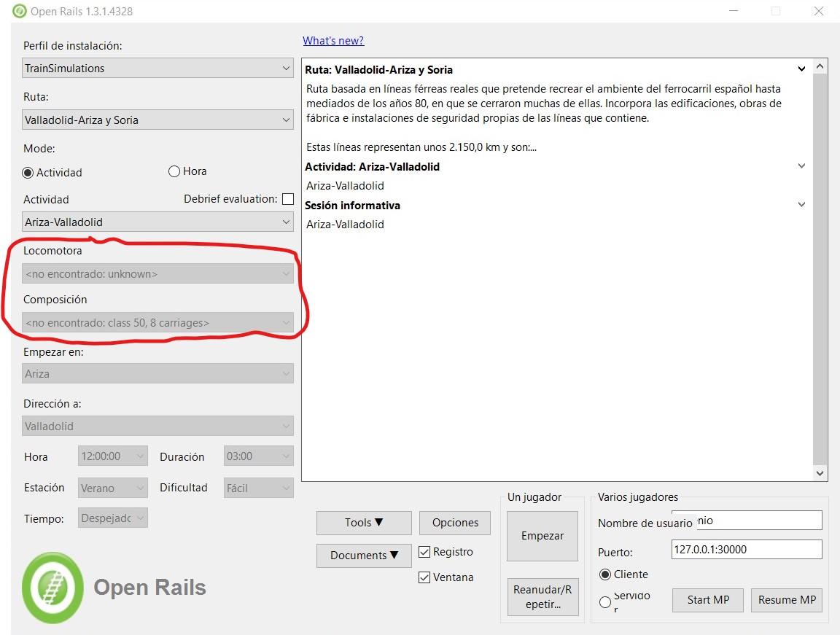Click the Puerto field showing 127.0.0.1:30000
840x635 pixels.
click(747, 549)
